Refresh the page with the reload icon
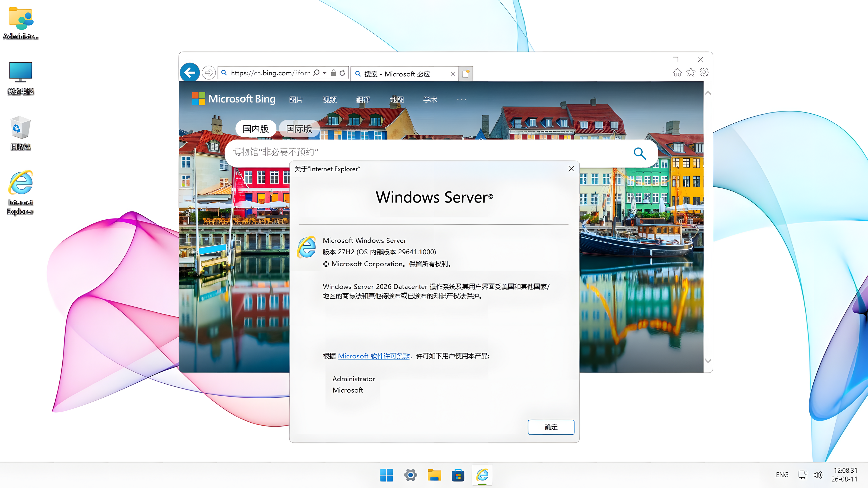 [x=342, y=73]
